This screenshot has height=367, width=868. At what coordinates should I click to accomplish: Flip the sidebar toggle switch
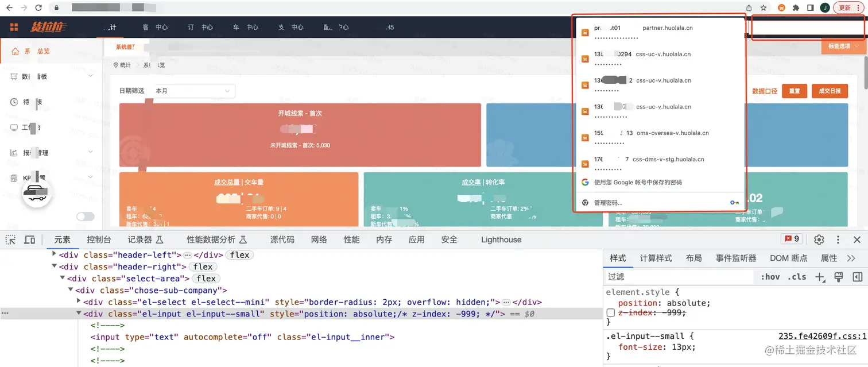point(86,217)
